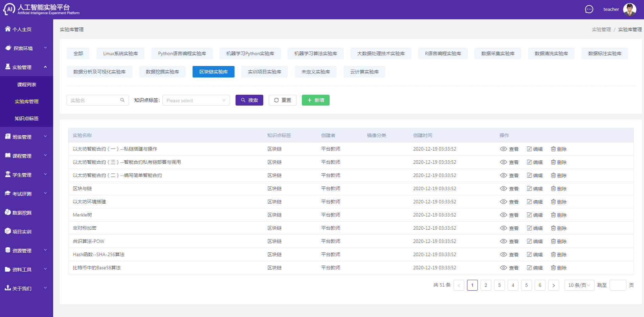Click edit pencil icon for 区块与链 row
The width and height of the screenshot is (644, 317).
(x=529, y=188)
